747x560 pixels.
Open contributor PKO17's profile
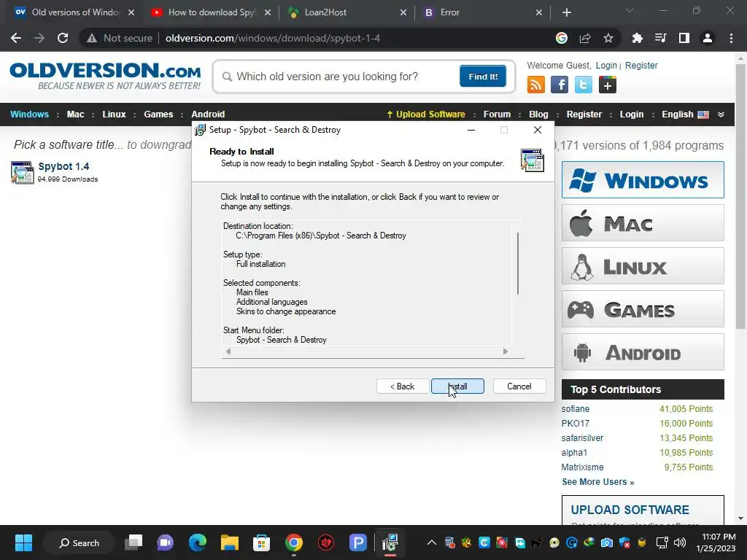[x=575, y=424]
